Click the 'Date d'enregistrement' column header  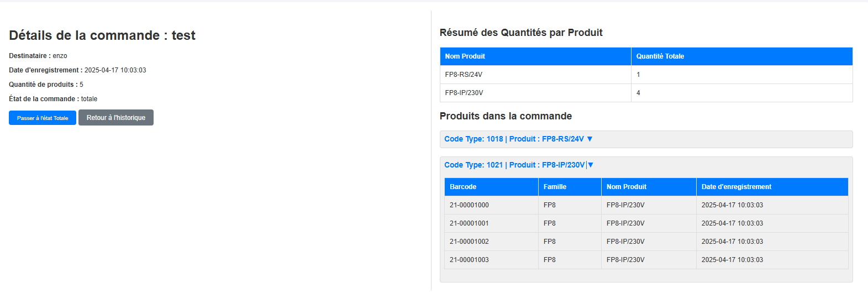[737, 187]
